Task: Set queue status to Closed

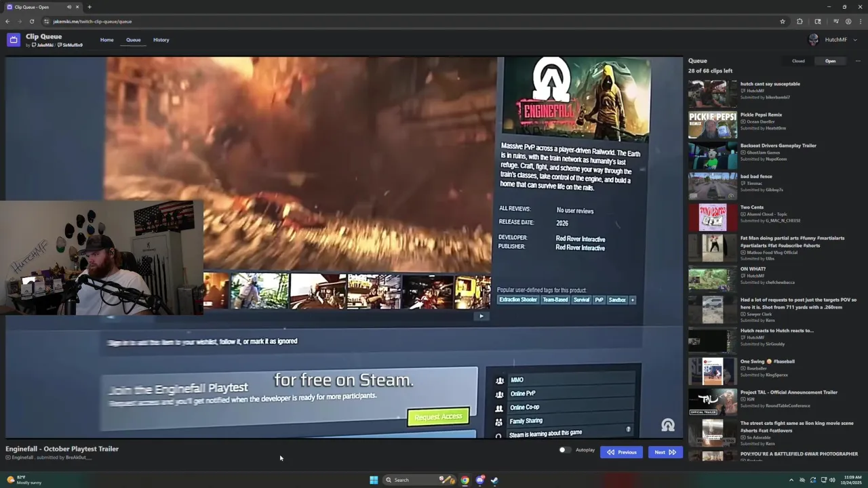Action: click(x=798, y=61)
